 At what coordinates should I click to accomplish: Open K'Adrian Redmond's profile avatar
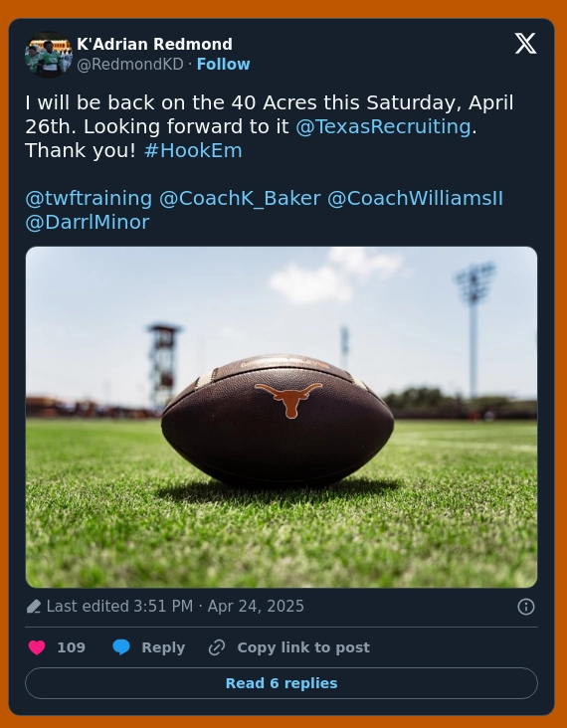pyautogui.click(x=49, y=55)
